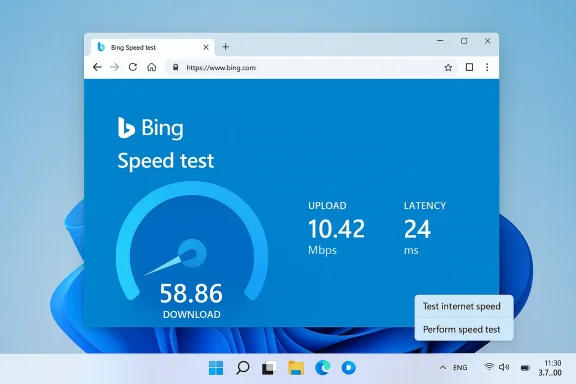The height and width of the screenshot is (384, 576).
Task: Click the Bing logo on the page
Action: (151, 128)
